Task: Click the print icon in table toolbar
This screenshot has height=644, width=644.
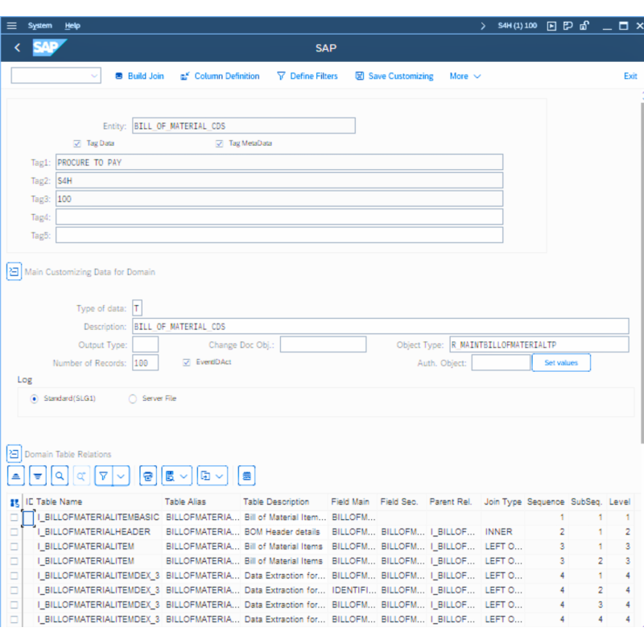Action: (147, 477)
